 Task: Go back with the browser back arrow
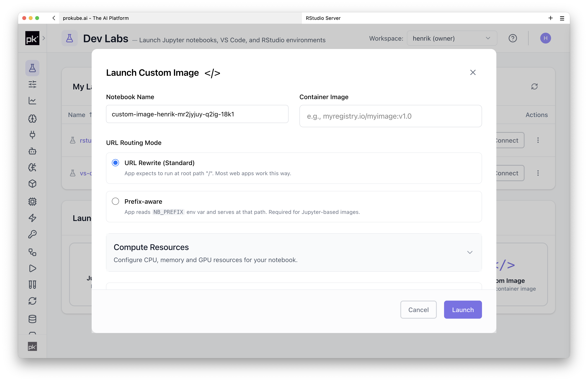[x=54, y=18]
